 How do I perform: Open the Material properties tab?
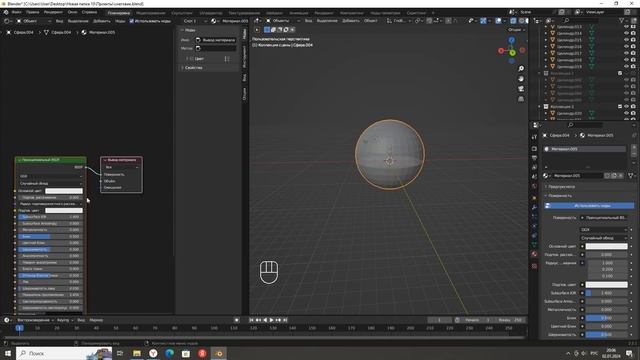[534, 254]
